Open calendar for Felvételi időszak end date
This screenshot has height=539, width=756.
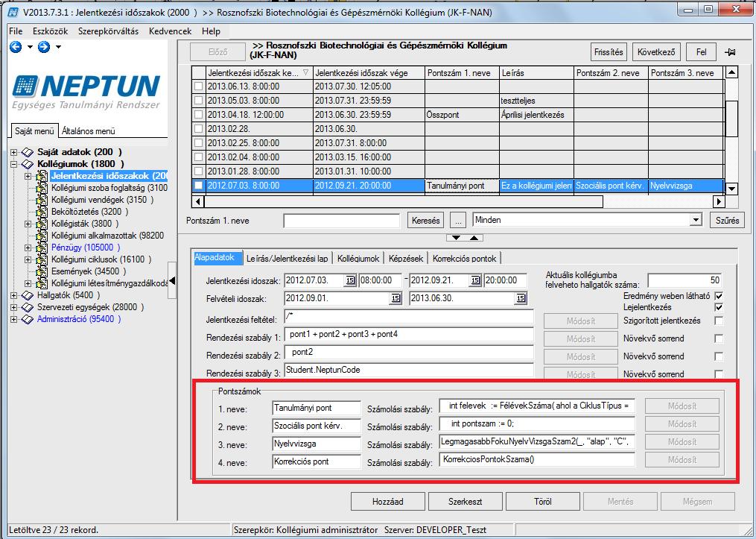point(521,299)
